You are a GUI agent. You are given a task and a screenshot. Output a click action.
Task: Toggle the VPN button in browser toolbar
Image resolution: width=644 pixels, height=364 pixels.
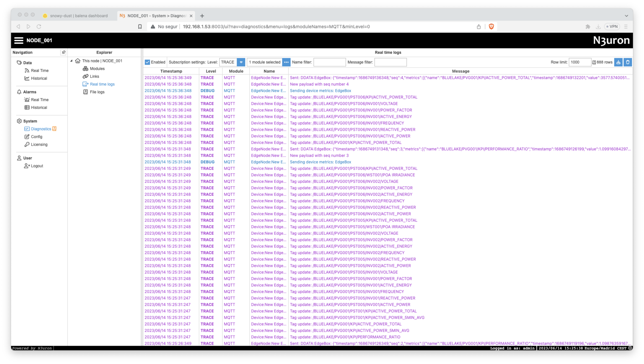pos(612,27)
